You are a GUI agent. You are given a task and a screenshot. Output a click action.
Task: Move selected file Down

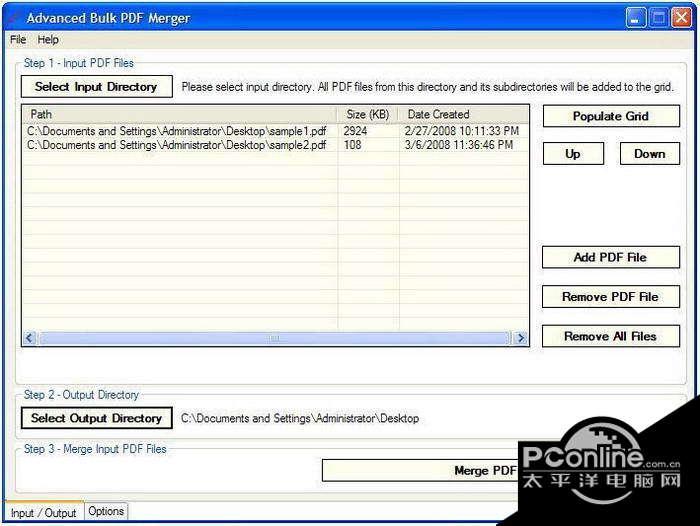[x=650, y=154]
